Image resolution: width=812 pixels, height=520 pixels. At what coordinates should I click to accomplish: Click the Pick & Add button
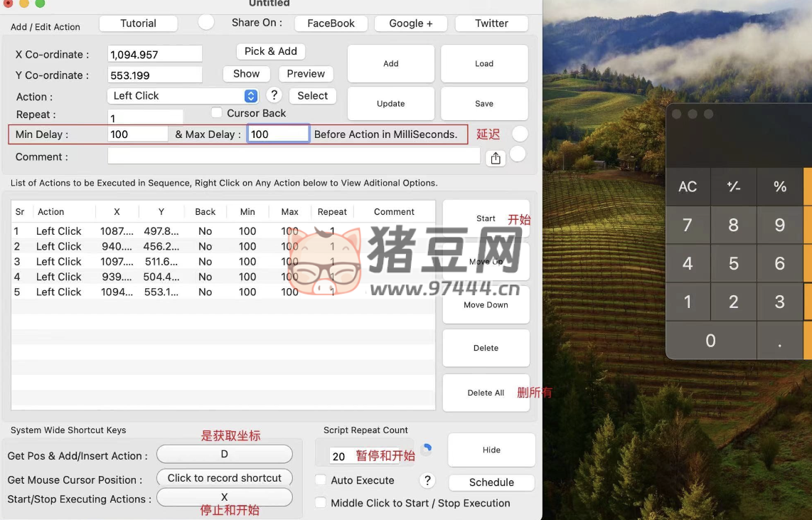click(x=270, y=51)
